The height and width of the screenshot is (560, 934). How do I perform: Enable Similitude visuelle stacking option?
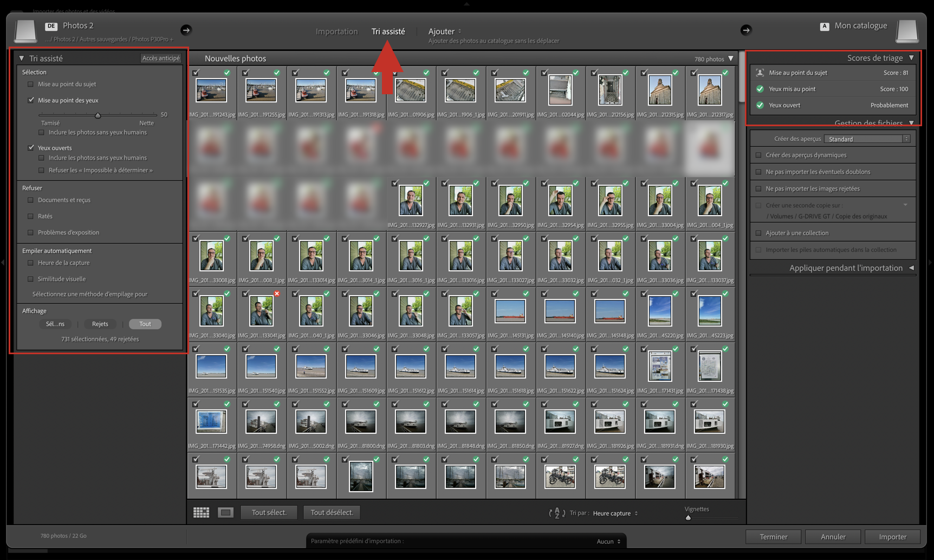pyautogui.click(x=31, y=279)
